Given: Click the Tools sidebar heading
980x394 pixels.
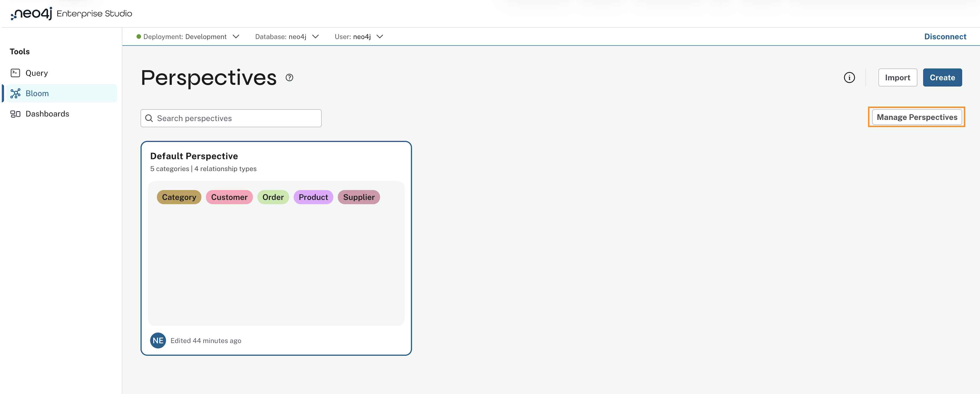Looking at the screenshot, I should coord(20,52).
